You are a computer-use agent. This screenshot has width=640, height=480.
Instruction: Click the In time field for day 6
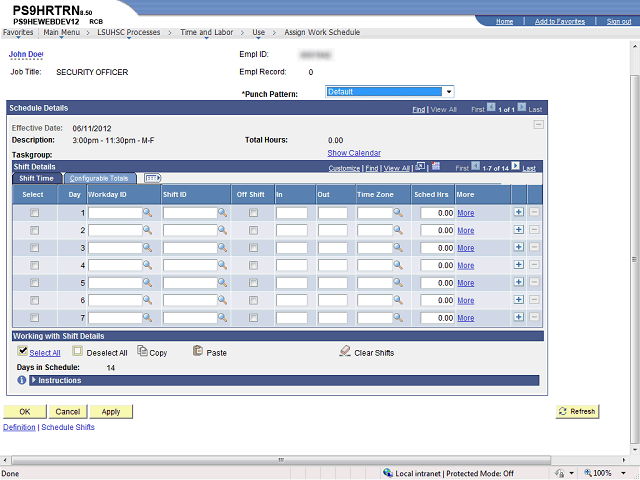pyautogui.click(x=291, y=300)
